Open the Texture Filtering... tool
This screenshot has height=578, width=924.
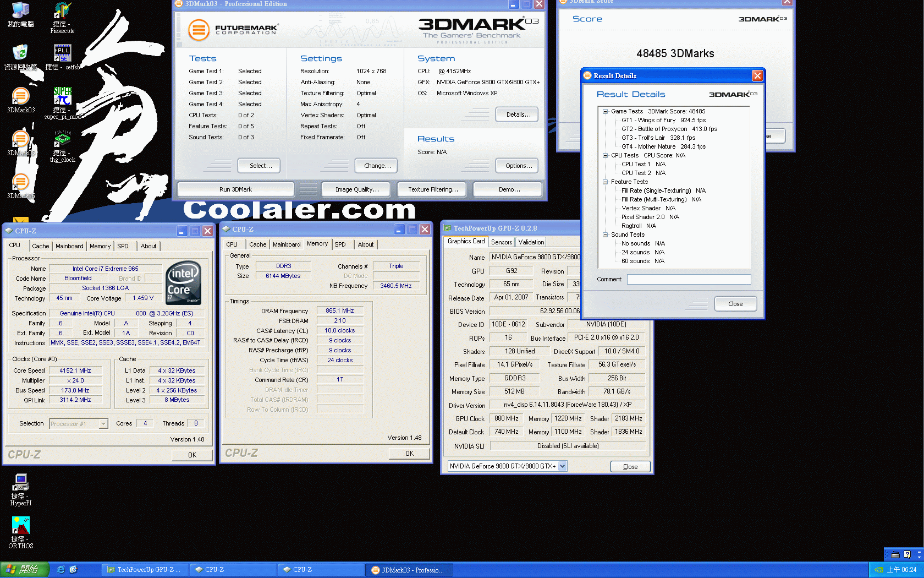pos(433,189)
